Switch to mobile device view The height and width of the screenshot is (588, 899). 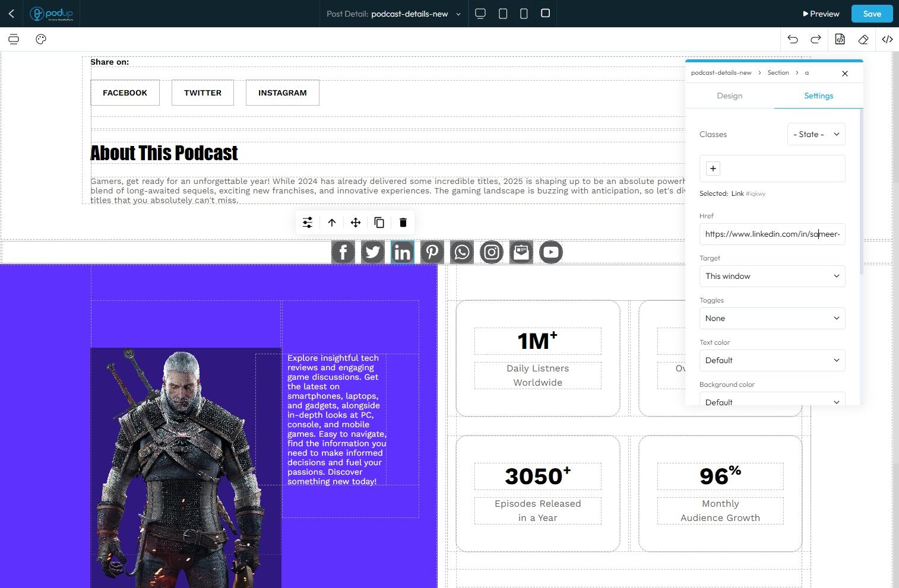524,14
